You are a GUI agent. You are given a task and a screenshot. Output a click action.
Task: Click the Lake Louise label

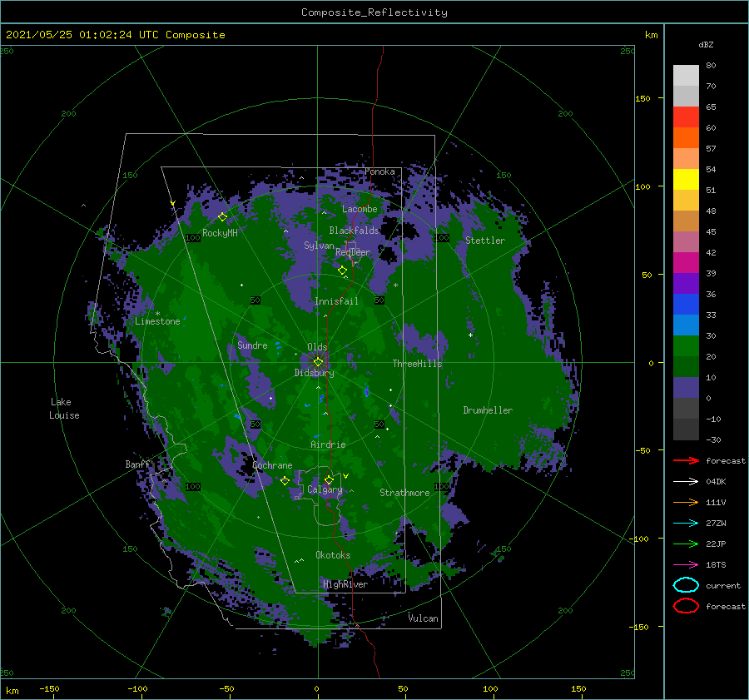point(64,409)
